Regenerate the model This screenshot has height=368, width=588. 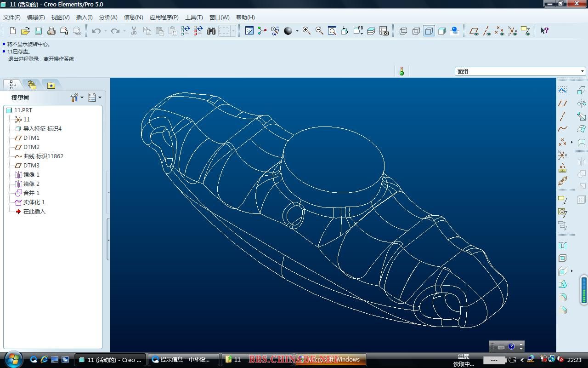185,31
